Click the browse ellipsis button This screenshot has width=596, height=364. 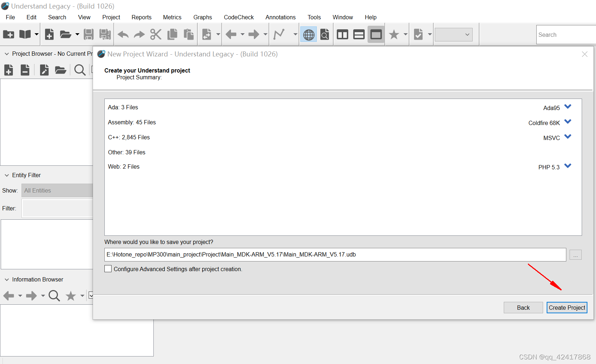(576, 255)
